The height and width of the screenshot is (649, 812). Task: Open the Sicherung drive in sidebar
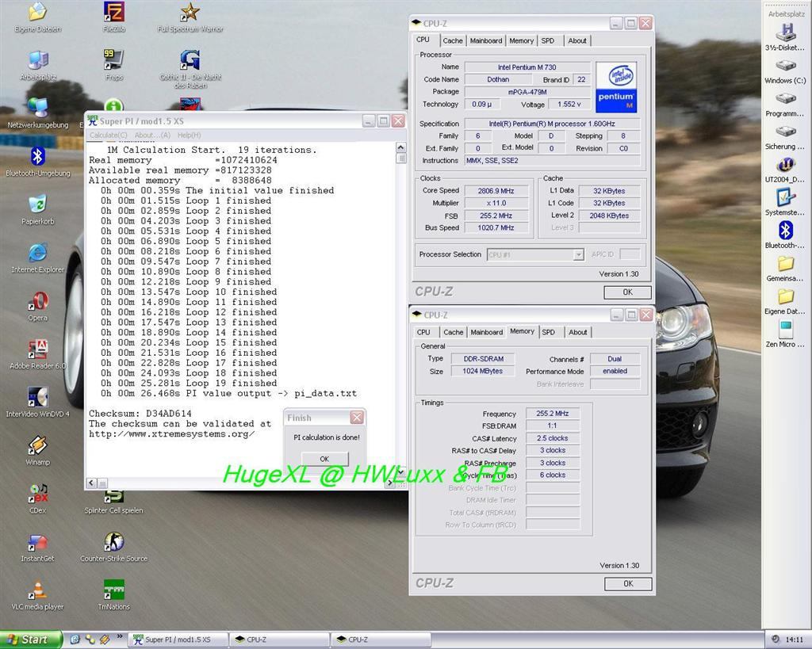pyautogui.click(x=785, y=136)
